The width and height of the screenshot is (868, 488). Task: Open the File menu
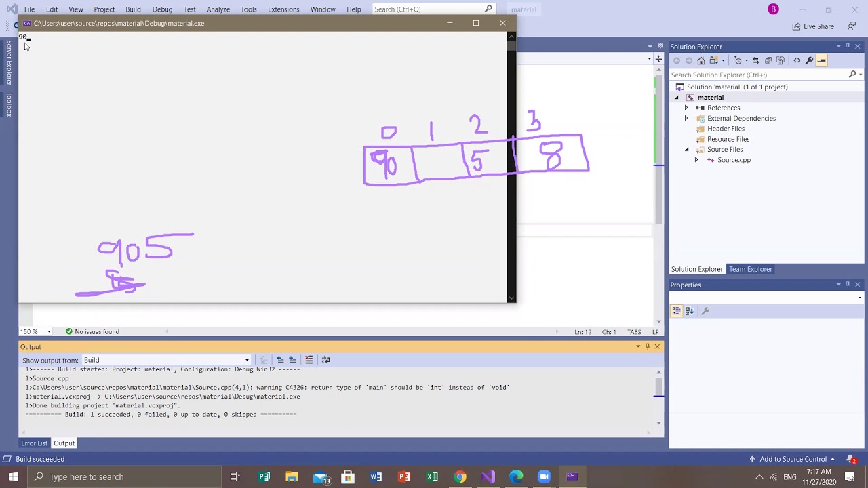29,9
